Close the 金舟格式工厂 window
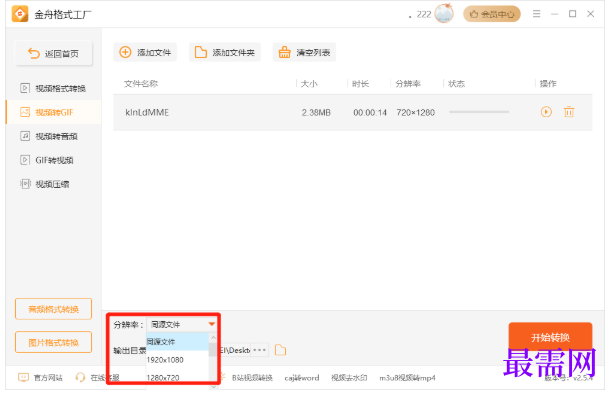 tap(591, 14)
